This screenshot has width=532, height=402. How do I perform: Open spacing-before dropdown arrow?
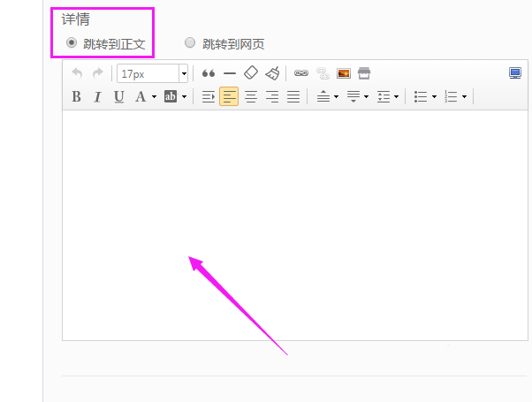click(336, 97)
